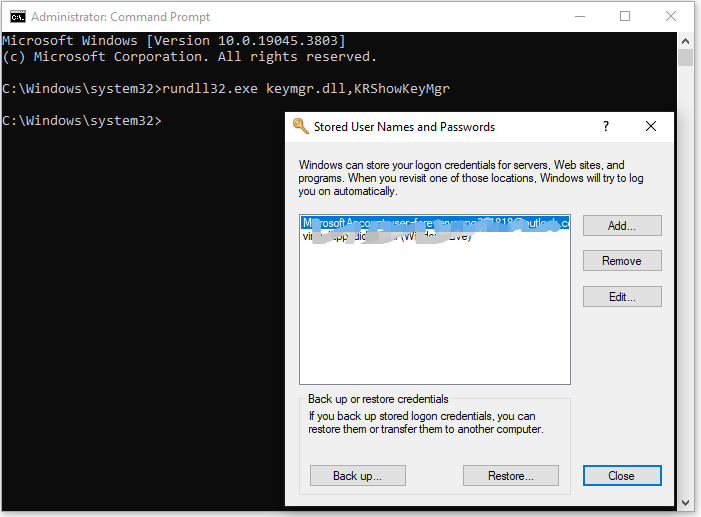The width and height of the screenshot is (701, 517).
Task: Select the second credential entry in the list
Action: (435, 236)
